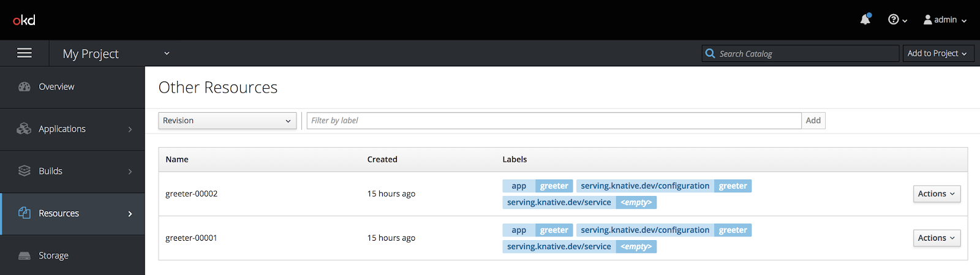Click the Builds layers icon
This screenshot has height=275, width=980.
(24, 171)
